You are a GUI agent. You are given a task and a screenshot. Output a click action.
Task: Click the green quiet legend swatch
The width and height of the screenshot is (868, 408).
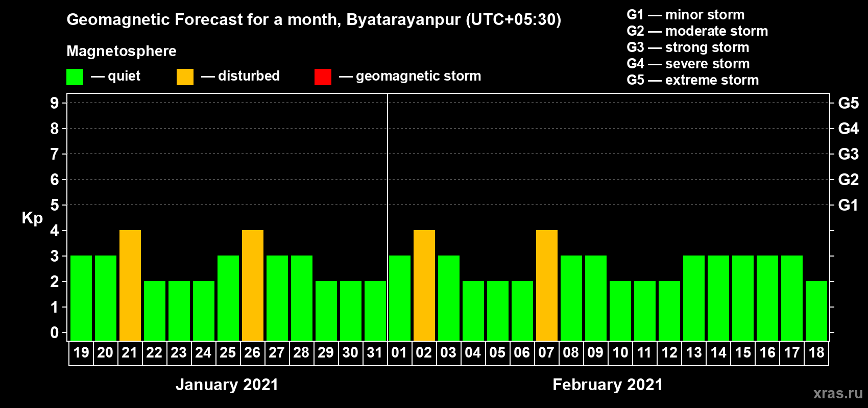tap(75, 77)
